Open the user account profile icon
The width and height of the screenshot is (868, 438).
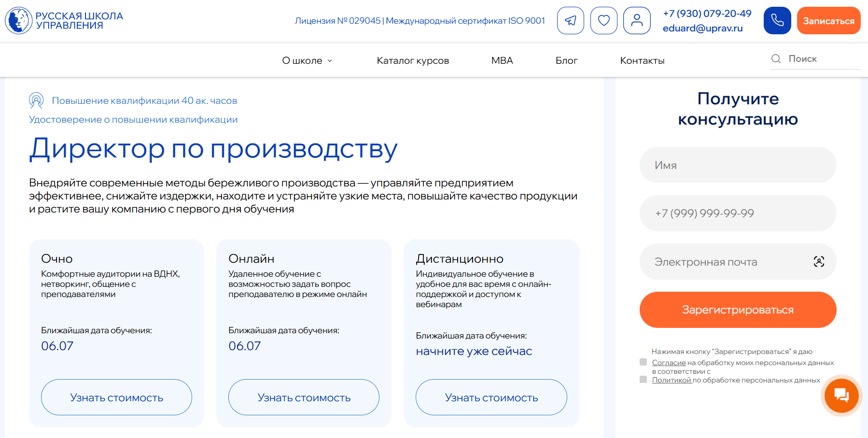[x=637, y=20]
